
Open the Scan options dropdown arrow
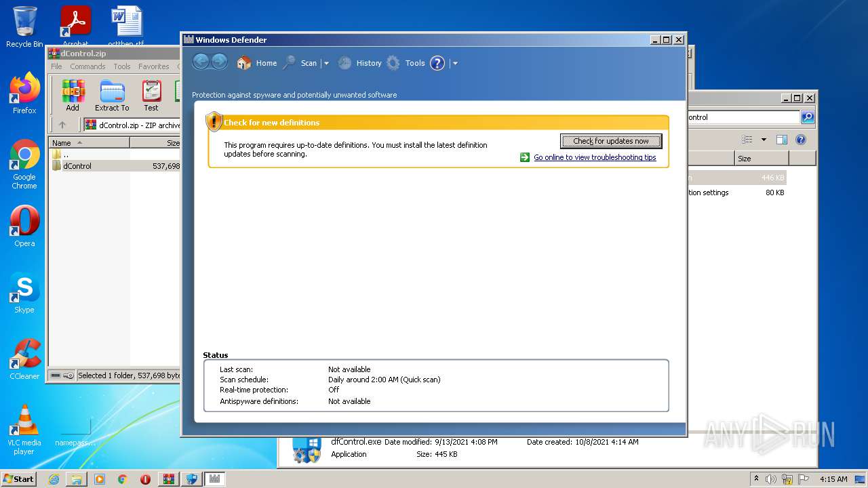click(326, 63)
